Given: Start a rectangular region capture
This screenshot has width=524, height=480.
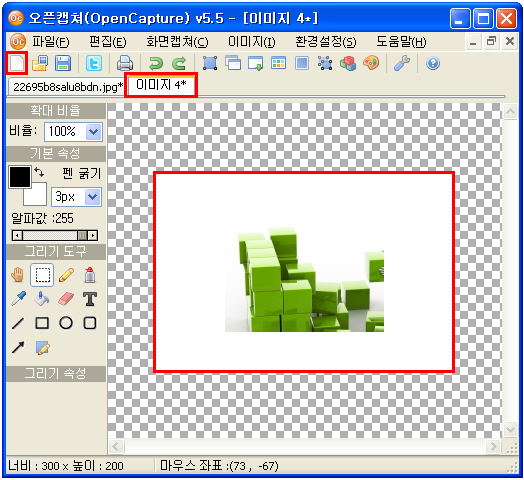Looking at the screenshot, I should tap(210, 63).
